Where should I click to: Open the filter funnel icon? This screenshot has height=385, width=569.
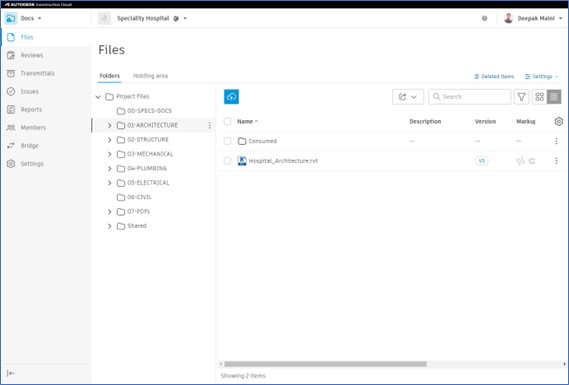click(x=521, y=97)
